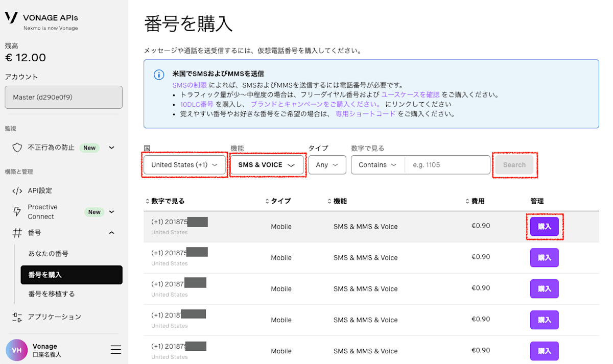Sort by 数字で見る column arrows
The image size is (613, 364).
coord(148,201)
